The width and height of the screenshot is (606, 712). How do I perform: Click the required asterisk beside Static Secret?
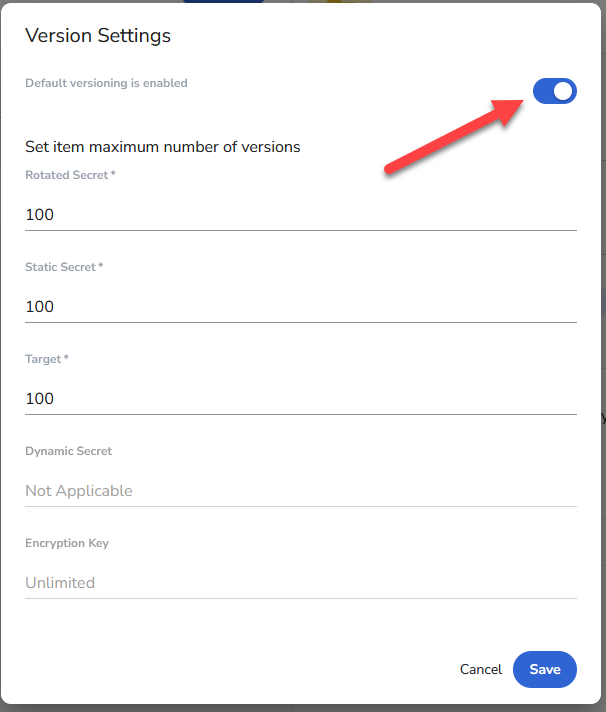(x=101, y=267)
